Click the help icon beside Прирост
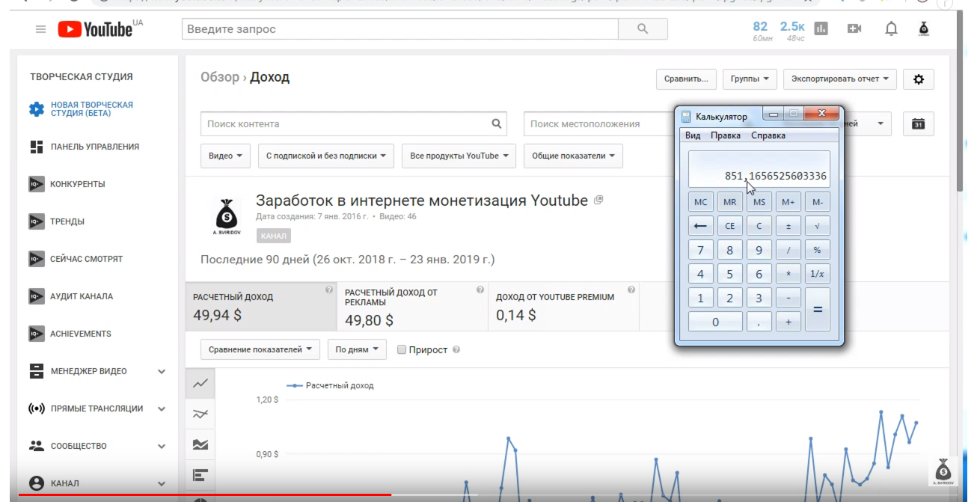This screenshot has height=502, width=980. (x=456, y=349)
